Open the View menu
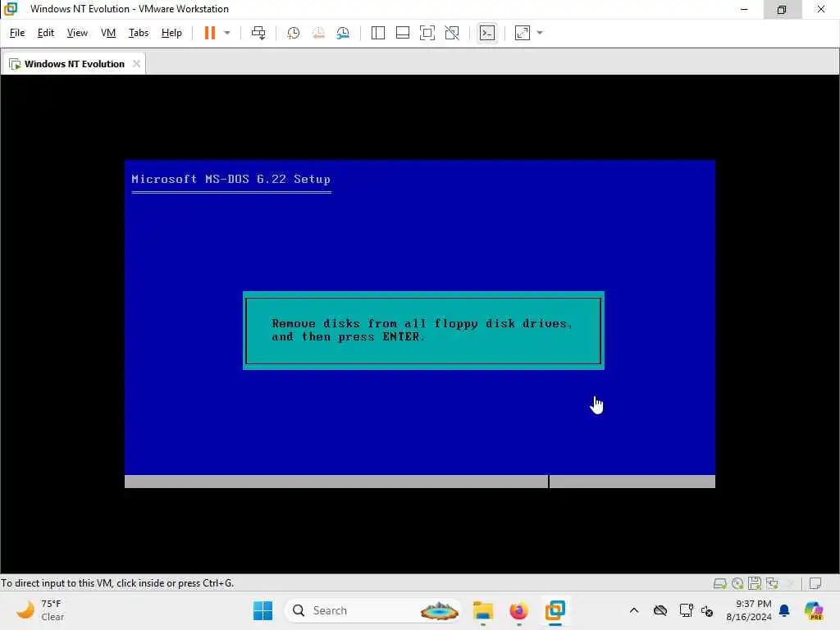Screen dimensions: 840x630 (77, 33)
